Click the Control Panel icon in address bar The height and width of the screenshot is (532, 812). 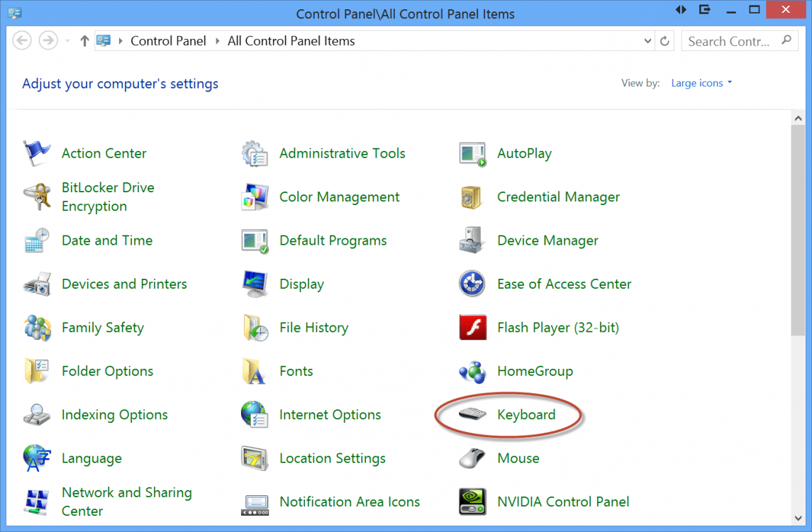(x=104, y=40)
